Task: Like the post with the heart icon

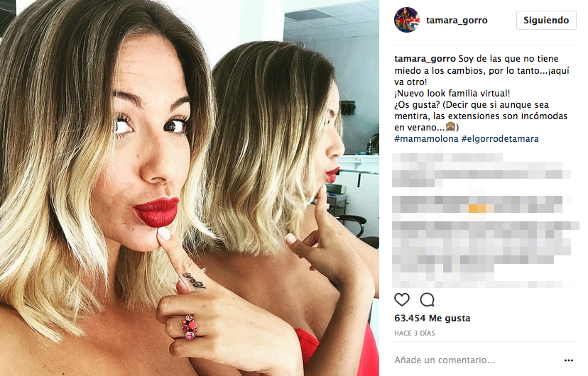Action: (402, 299)
